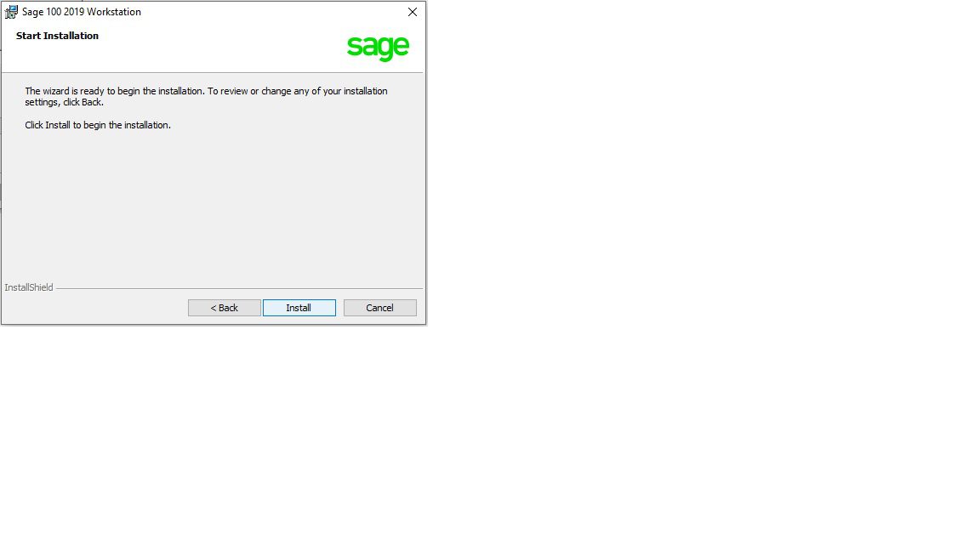980x551 pixels.
Task: Click the 'Click Install to begin' text line
Action: pos(98,125)
